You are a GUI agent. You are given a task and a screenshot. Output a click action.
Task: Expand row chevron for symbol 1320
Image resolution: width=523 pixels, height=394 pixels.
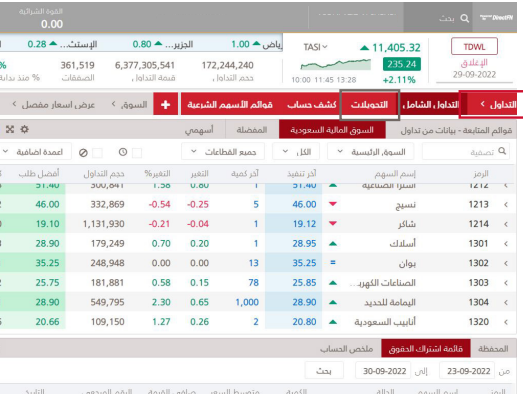click(506, 322)
